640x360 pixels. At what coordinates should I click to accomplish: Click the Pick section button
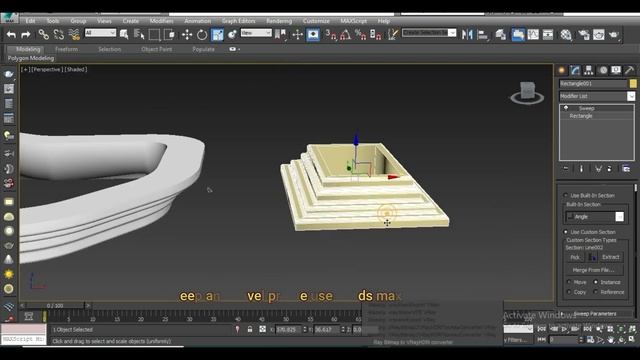(575, 257)
